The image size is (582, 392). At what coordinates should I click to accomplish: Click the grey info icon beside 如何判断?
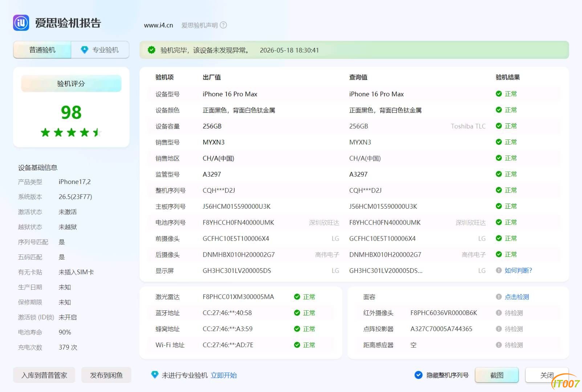point(499,270)
